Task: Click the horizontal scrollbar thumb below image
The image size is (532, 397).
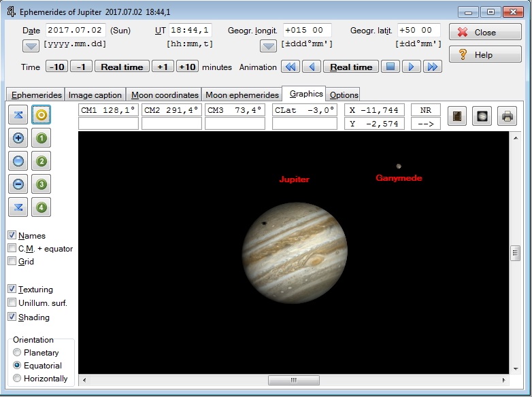Action: [x=293, y=380]
